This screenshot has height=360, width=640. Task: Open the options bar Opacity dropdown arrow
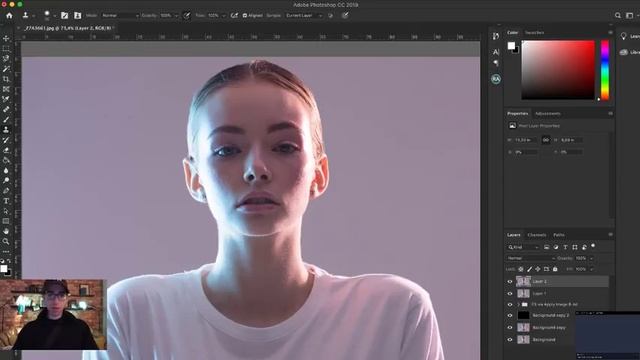pos(177,16)
